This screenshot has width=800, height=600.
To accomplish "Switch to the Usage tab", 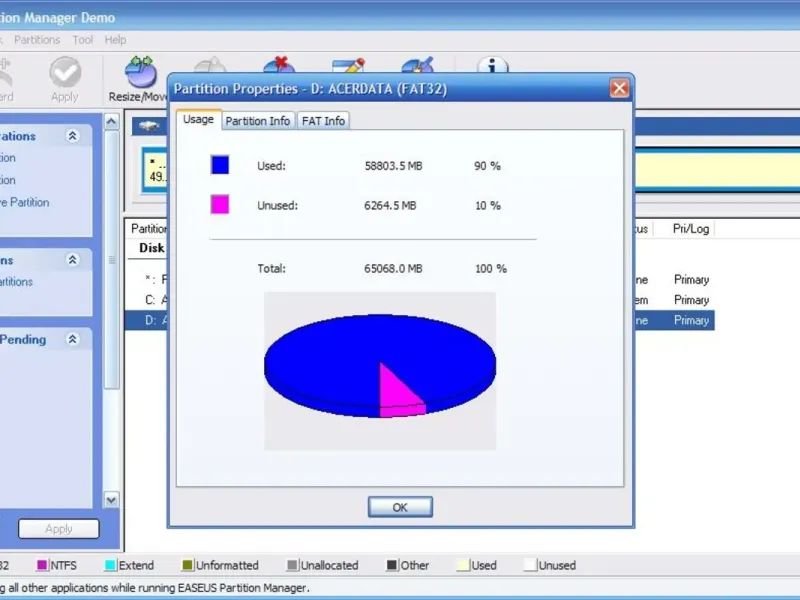I will (198, 119).
